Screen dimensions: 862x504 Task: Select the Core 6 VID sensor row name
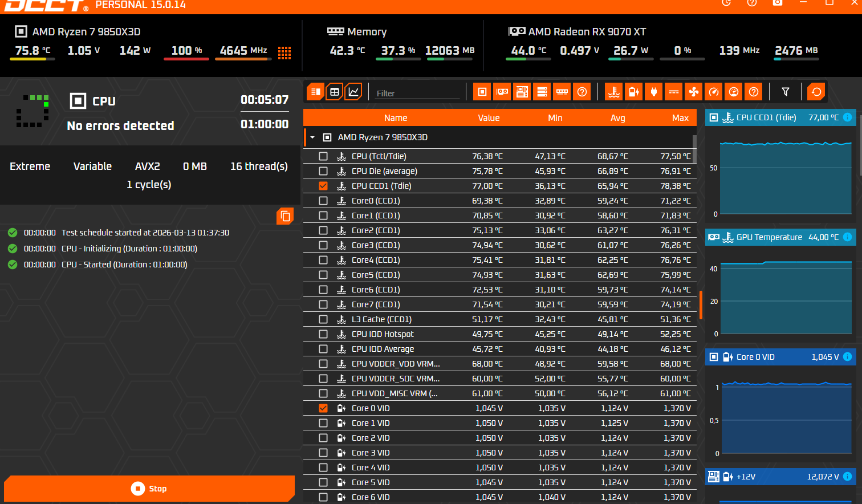pyautogui.click(x=371, y=497)
